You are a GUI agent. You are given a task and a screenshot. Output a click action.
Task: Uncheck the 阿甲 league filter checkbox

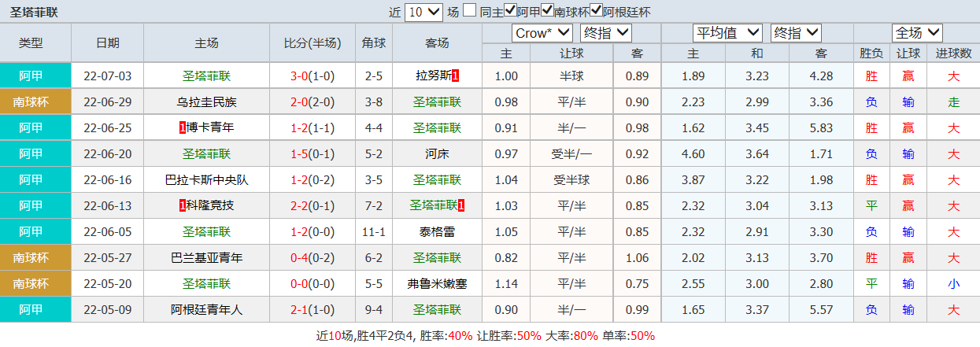pos(511,11)
